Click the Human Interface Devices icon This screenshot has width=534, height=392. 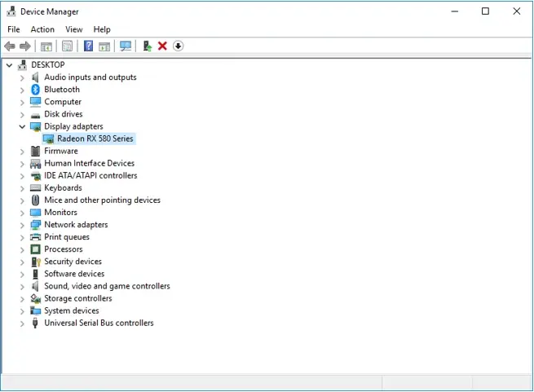[35, 164]
